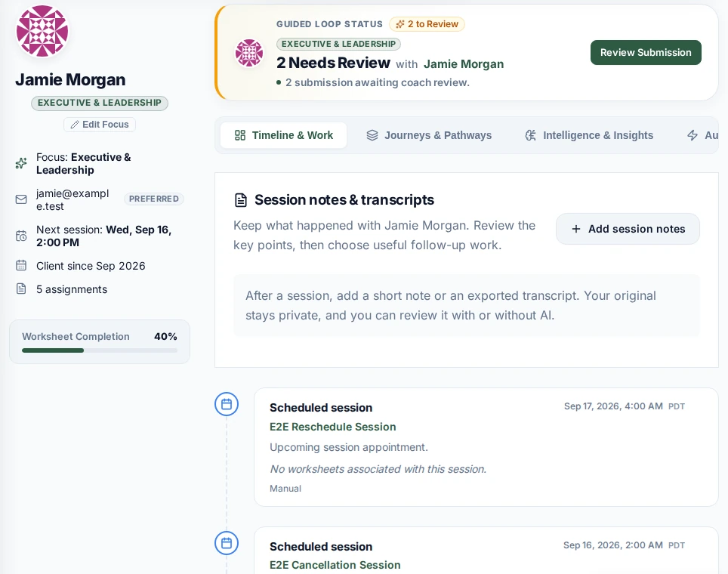Click the '40%' completion value
The height and width of the screenshot is (574, 728).
pos(165,336)
